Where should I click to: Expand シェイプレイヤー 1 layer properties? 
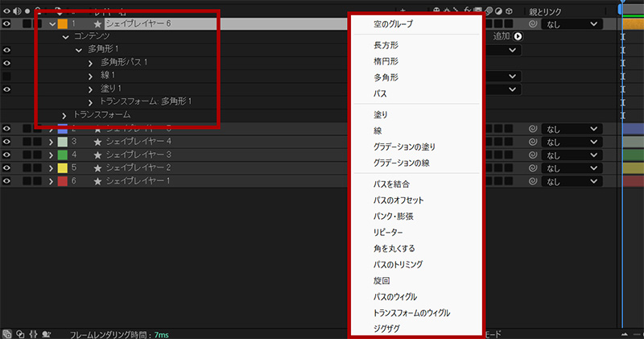click(51, 182)
